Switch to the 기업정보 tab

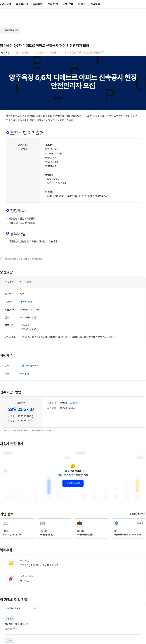tap(40, 52)
